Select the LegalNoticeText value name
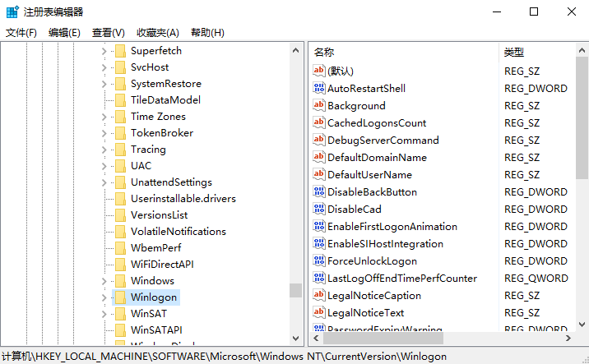The height and width of the screenshot is (364, 589). [x=365, y=313]
